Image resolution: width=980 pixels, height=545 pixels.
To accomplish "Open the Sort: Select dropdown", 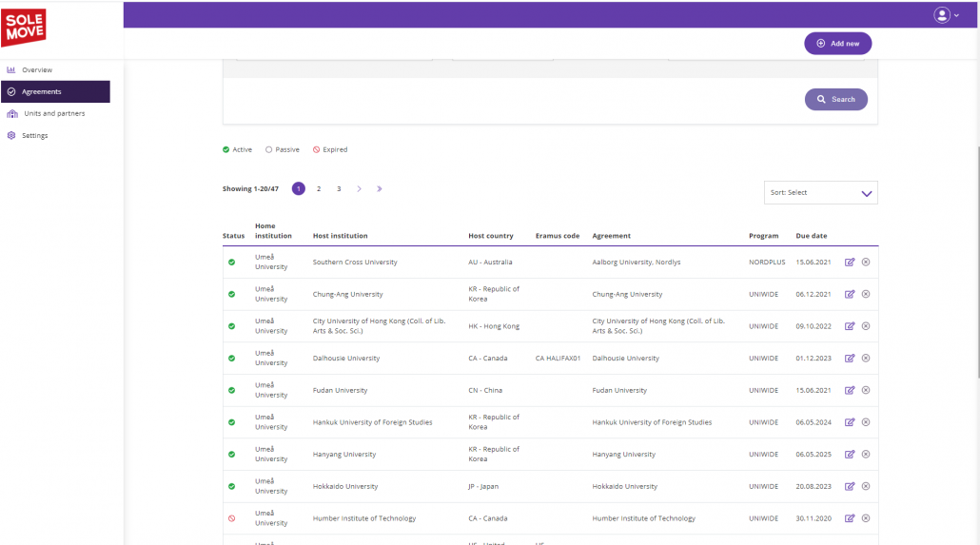I will 820,192.
